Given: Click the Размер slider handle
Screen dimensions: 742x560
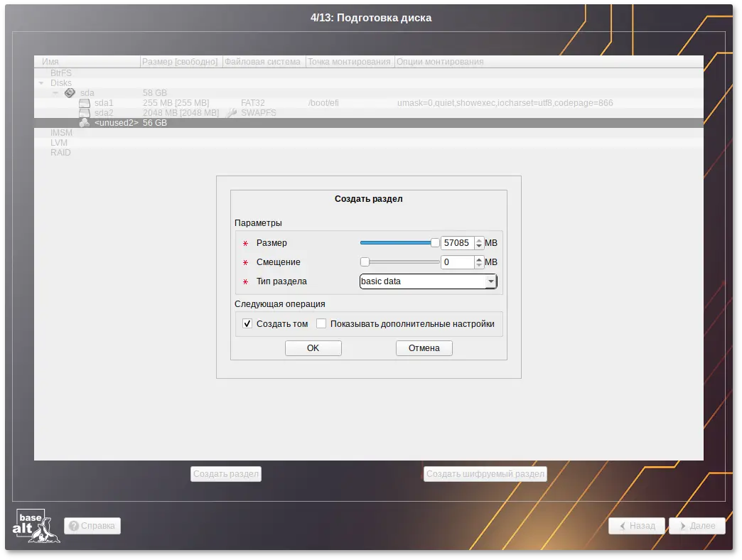Looking at the screenshot, I should 435,242.
